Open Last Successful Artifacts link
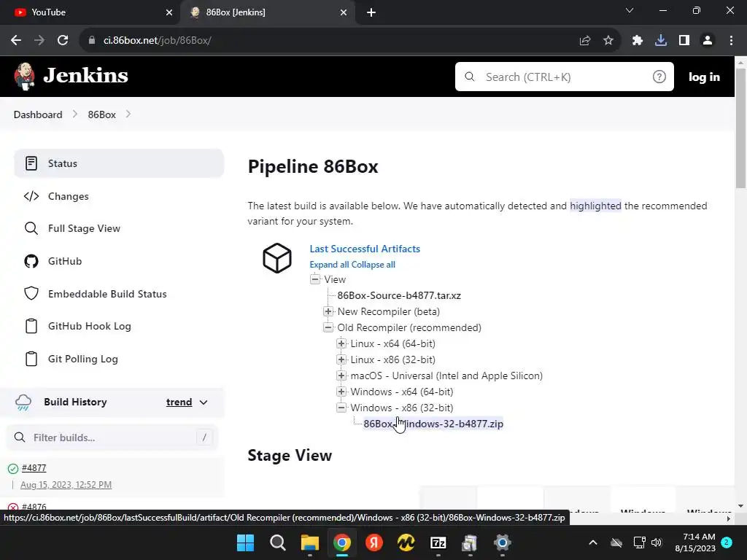This screenshot has height=560, width=747. click(365, 249)
